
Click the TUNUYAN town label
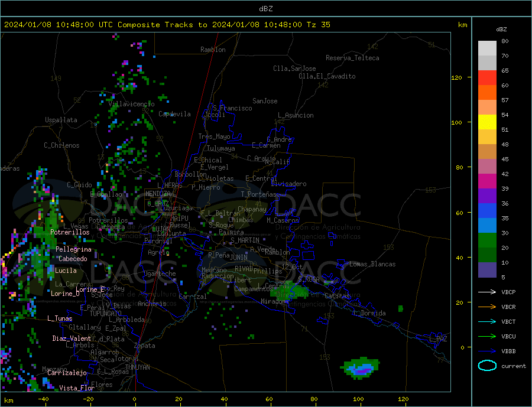pyautogui.click(x=137, y=367)
